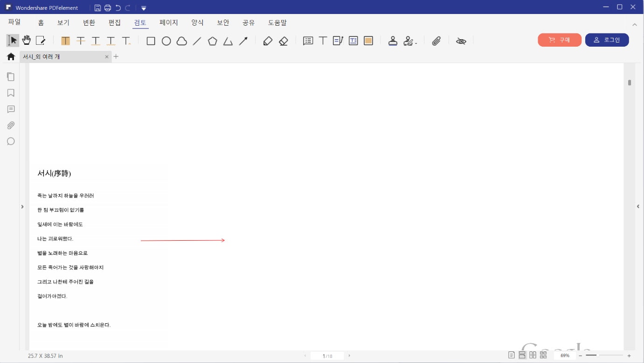Undo the last action
The height and width of the screenshot is (363, 644).
point(118,8)
